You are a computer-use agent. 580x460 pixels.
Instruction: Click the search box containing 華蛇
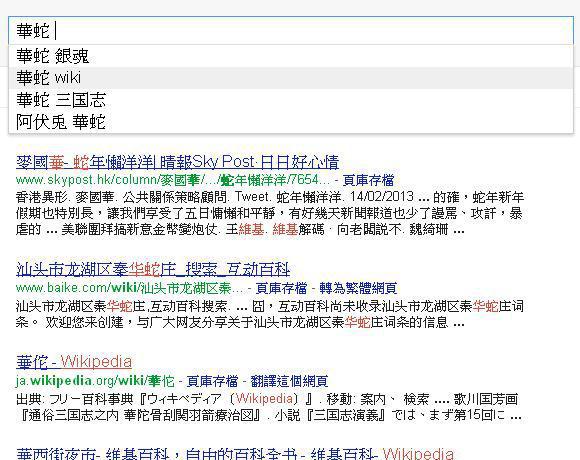tap(291, 30)
